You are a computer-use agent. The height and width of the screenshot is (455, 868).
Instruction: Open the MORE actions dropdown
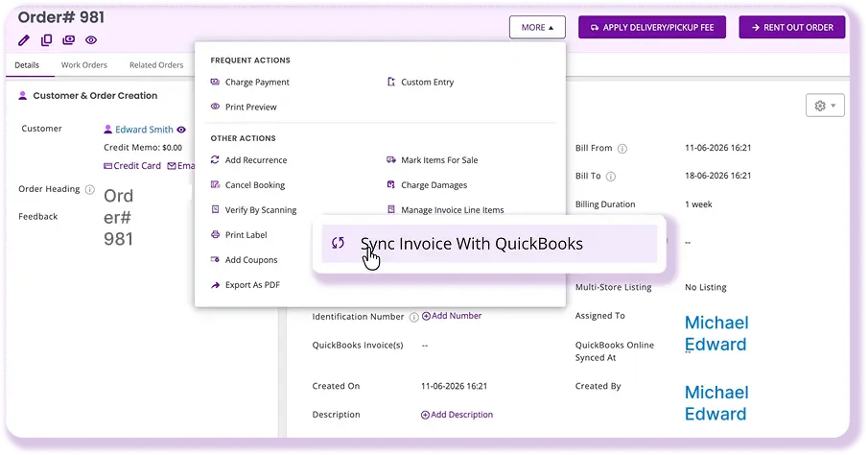coord(537,27)
